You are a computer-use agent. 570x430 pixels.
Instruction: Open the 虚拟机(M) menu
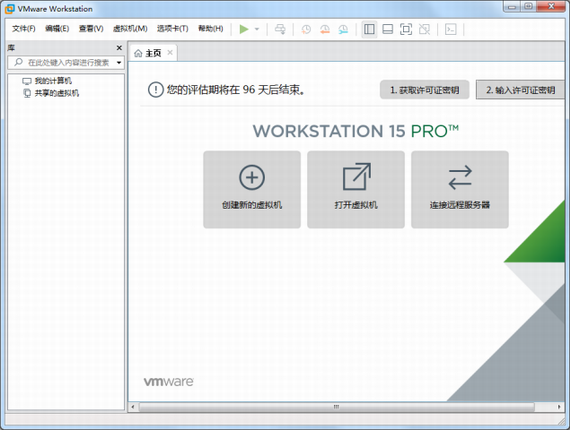[130, 29]
